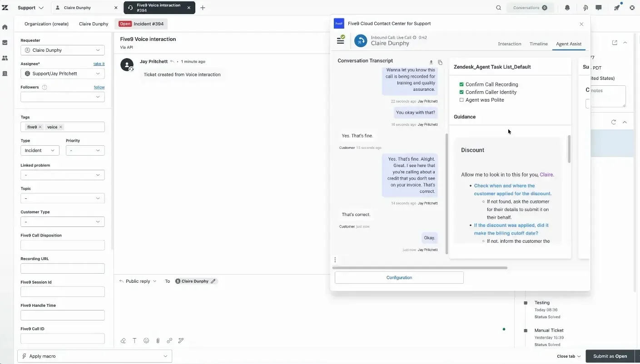The height and width of the screenshot is (364, 640).
Task: Open emoji picker in reply toolbar
Action: 146,340
